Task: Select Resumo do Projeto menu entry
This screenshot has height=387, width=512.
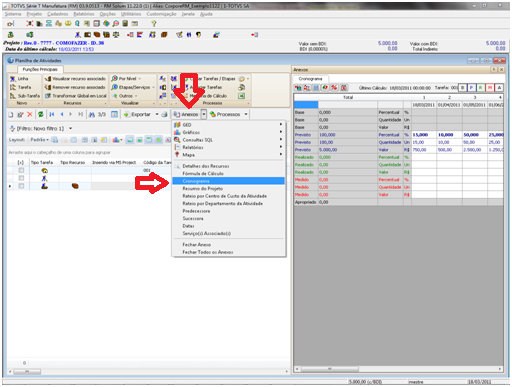Action: point(202,189)
